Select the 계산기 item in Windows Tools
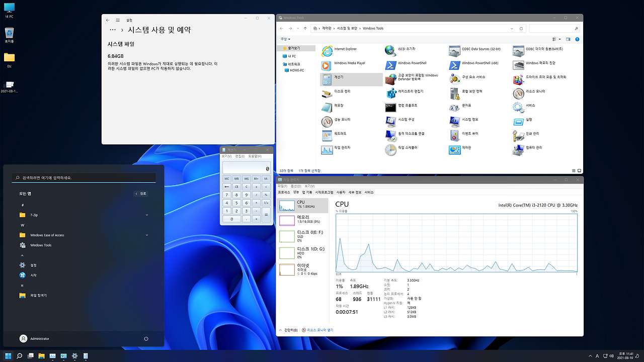This screenshot has width=644, height=362. 351,79
